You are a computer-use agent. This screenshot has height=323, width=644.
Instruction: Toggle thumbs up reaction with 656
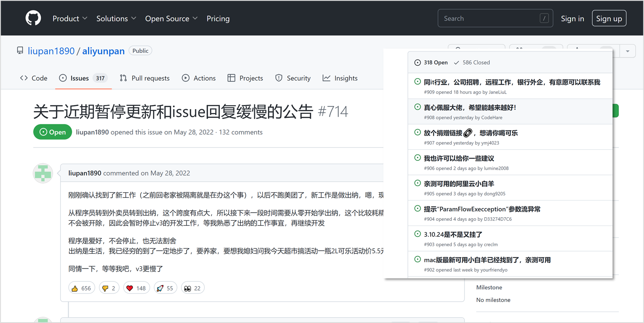pyautogui.click(x=82, y=288)
